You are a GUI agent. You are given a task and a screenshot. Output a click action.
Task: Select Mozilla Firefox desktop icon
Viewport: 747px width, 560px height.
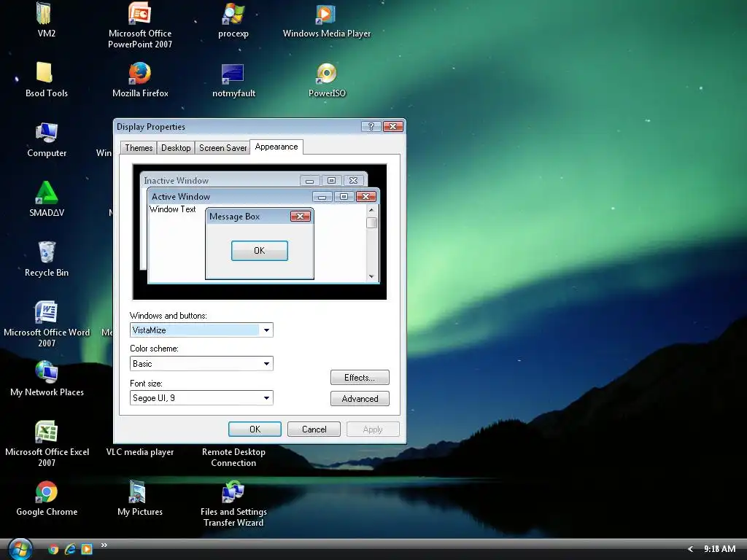coord(139,74)
